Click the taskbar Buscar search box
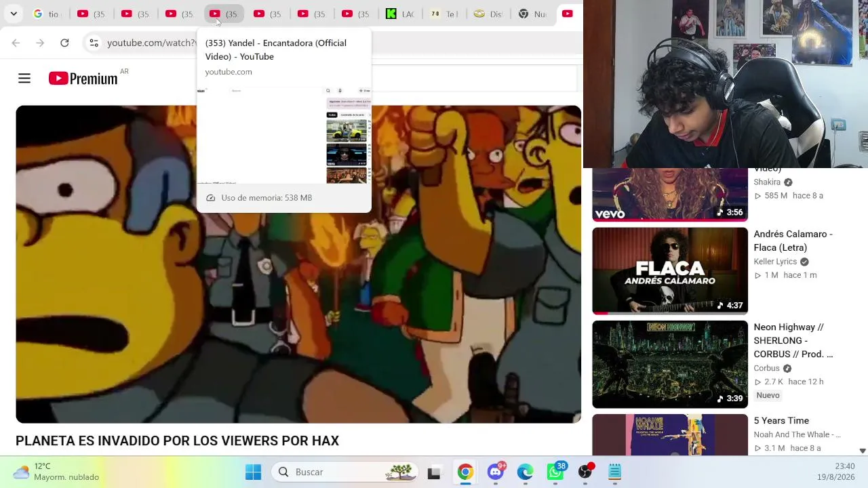The image size is (868, 488). point(346,472)
